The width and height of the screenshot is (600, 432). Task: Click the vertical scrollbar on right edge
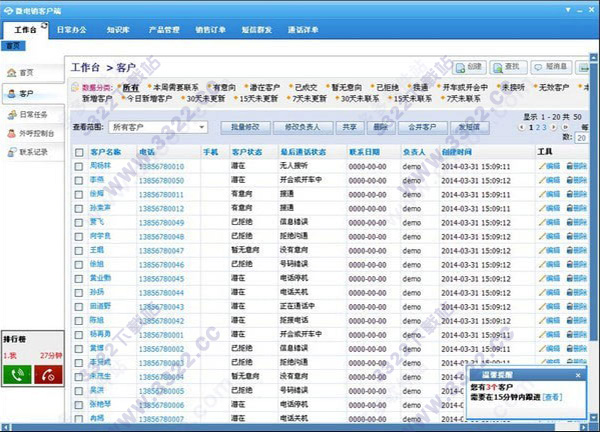[593, 202]
